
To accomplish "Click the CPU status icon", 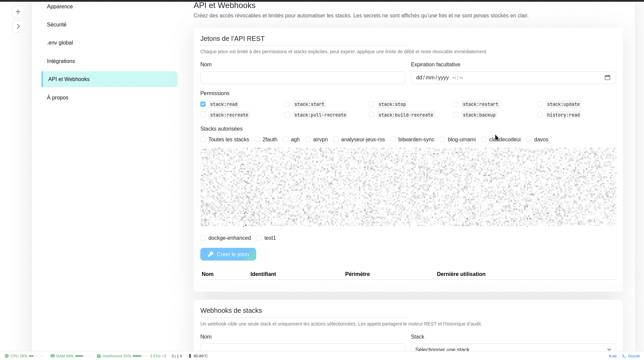I will pyautogui.click(x=7, y=356).
